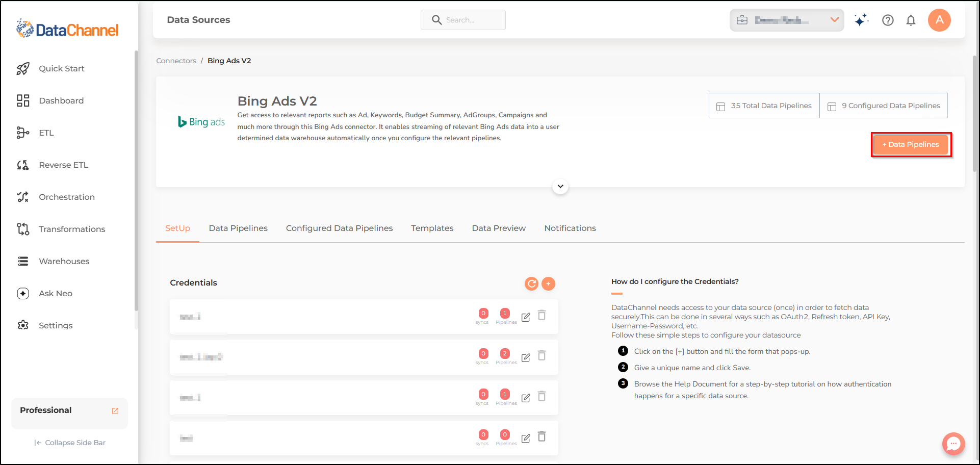
Task: Open the user avatar menu
Action: click(939, 20)
